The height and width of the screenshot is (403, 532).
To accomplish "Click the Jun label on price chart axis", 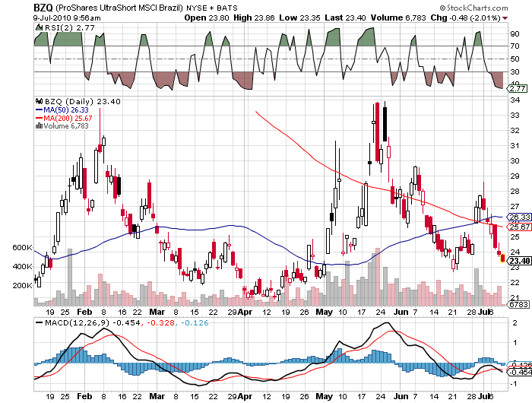I will click(401, 312).
